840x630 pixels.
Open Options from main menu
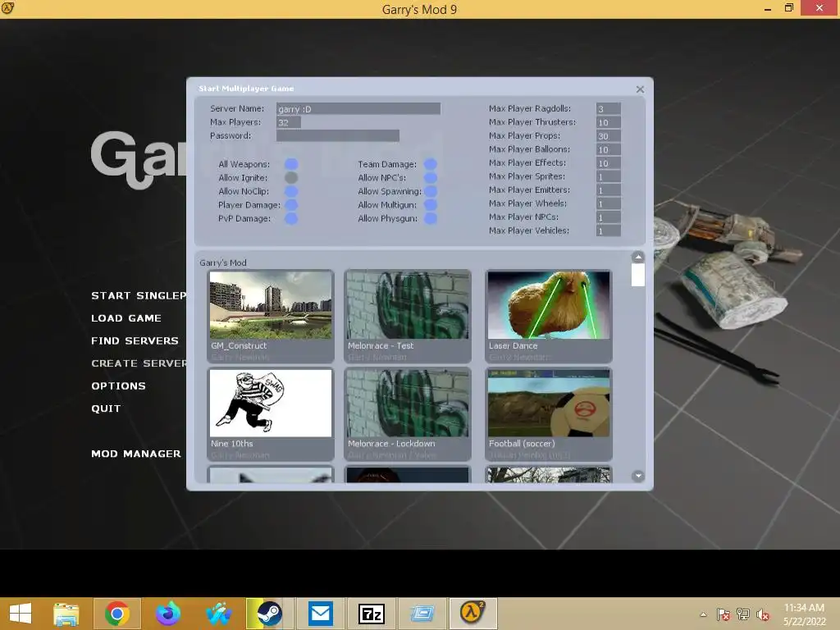(x=118, y=386)
